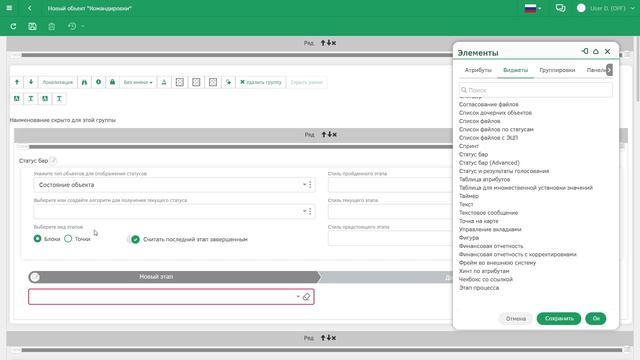Click the refresh icon in the toolbar
The height and width of the screenshot is (360, 640).
click(13, 27)
